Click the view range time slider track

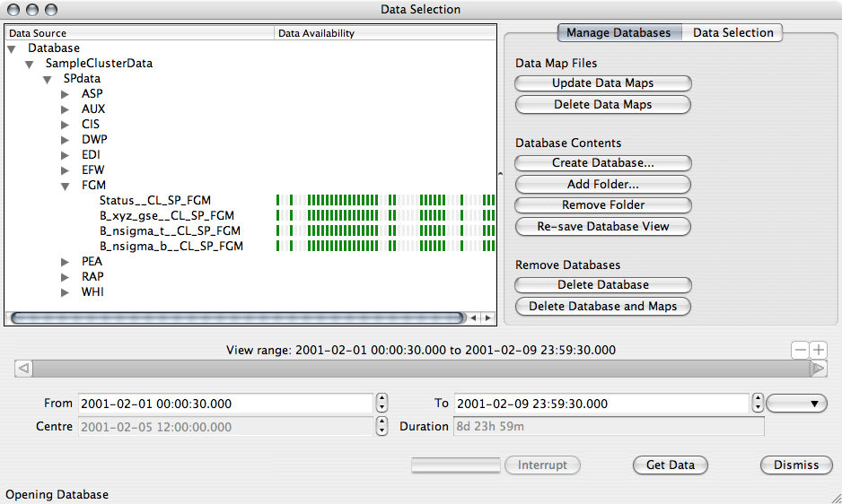(x=420, y=368)
